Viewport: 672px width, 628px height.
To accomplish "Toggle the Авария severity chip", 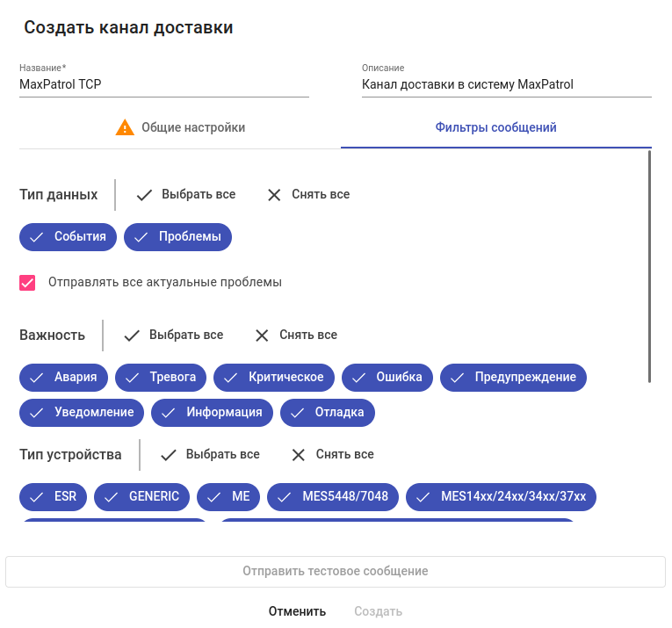I will point(63,378).
